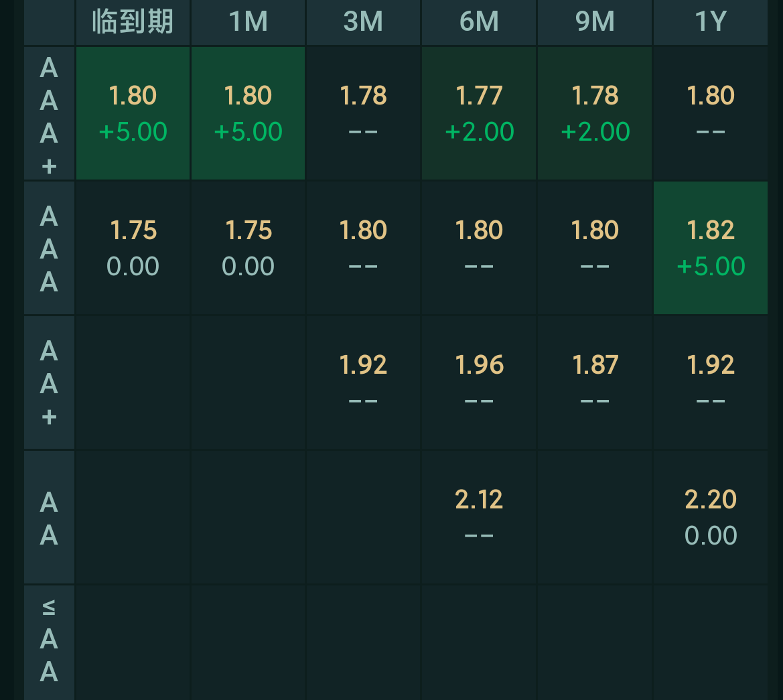This screenshot has width=783, height=700.
Task: Select the 3M column header
Action: click(x=363, y=21)
